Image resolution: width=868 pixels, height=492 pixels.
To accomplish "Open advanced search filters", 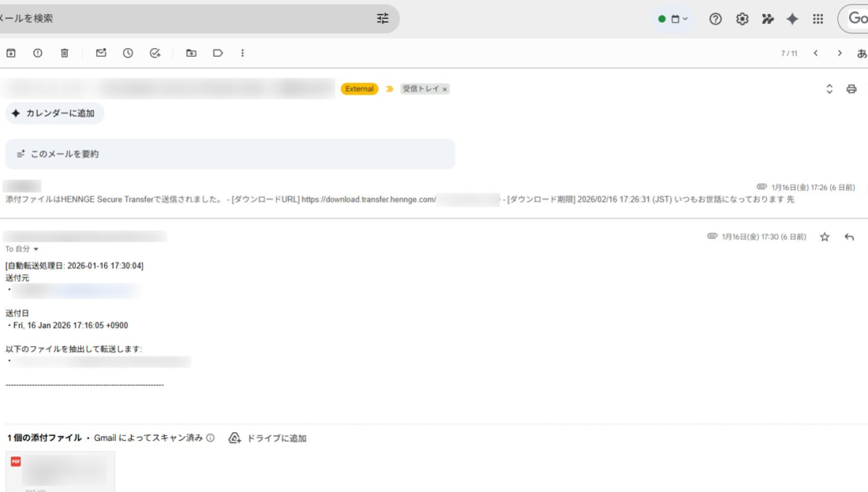I will click(x=383, y=18).
